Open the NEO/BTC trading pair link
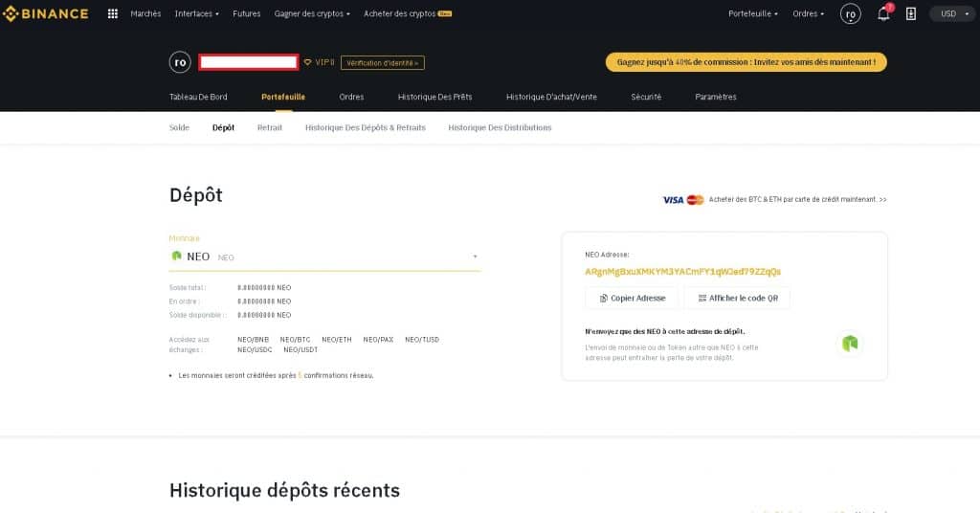 click(x=295, y=340)
